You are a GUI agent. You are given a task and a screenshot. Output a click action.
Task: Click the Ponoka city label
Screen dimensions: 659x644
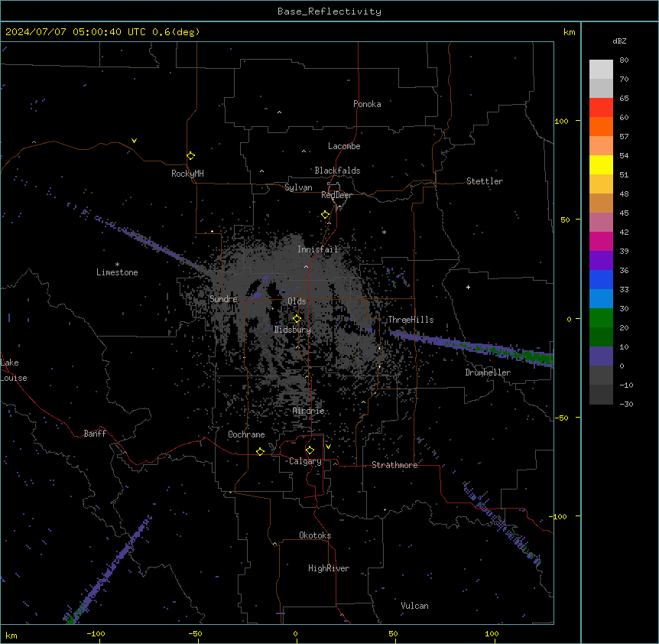[367, 104]
